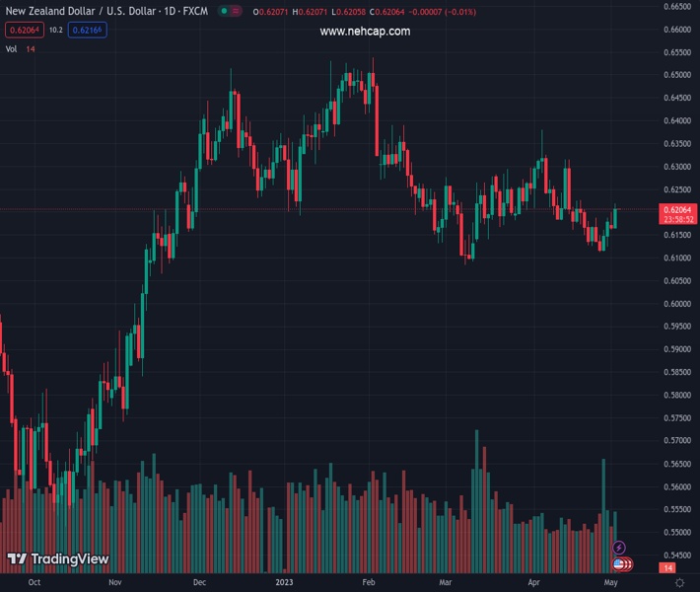The width and height of the screenshot is (700, 592).
Task: Click the blue buy price 0.62166 button
Action: coord(88,31)
